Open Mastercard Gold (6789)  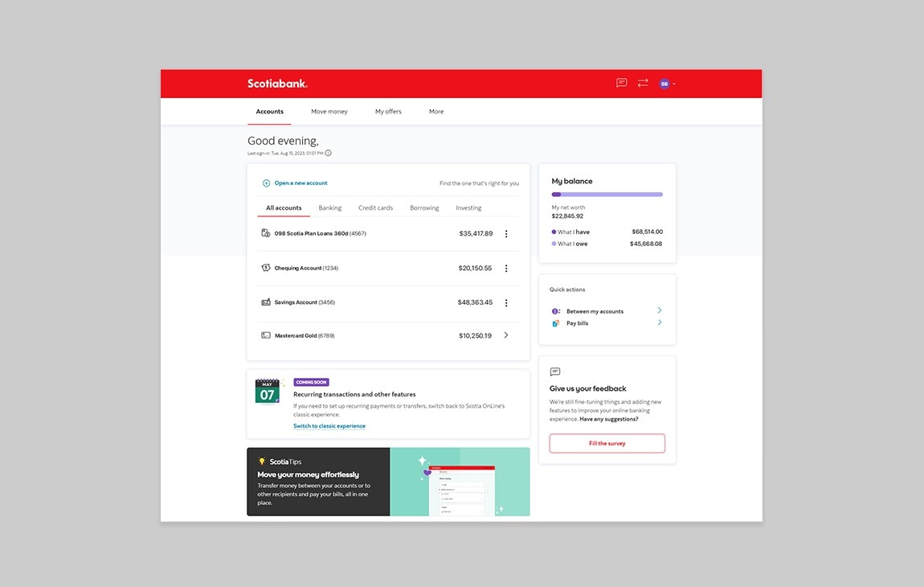[304, 335]
